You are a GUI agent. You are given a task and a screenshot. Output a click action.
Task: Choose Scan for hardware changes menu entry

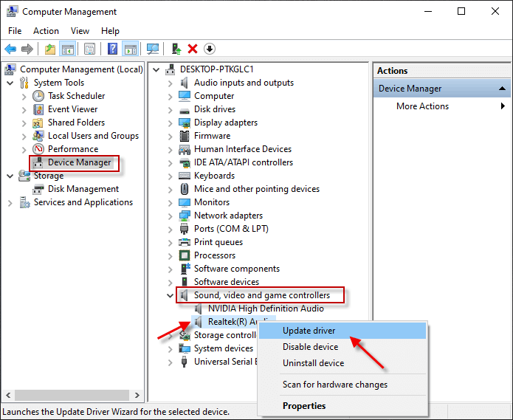(342, 385)
